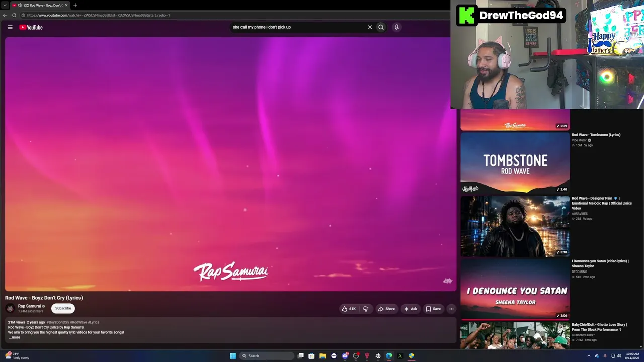Open the system tray microphone indicator
644x362 pixels.
pos(605,356)
